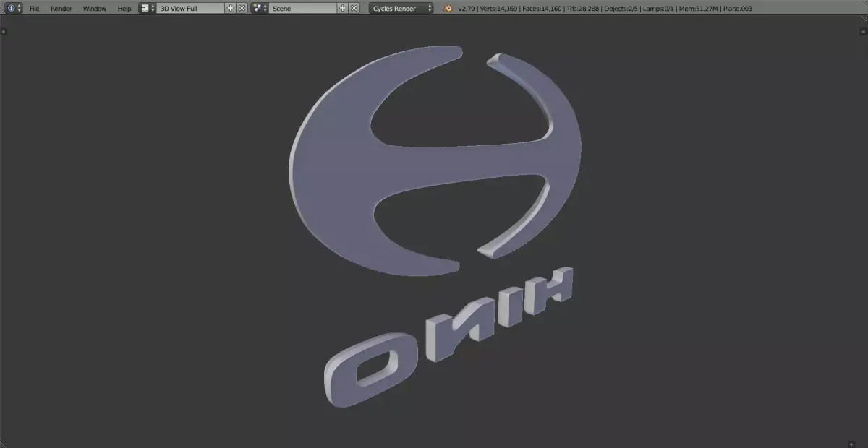The image size is (868, 448).
Task: Delete the current Scene with the X button
Action: click(354, 8)
